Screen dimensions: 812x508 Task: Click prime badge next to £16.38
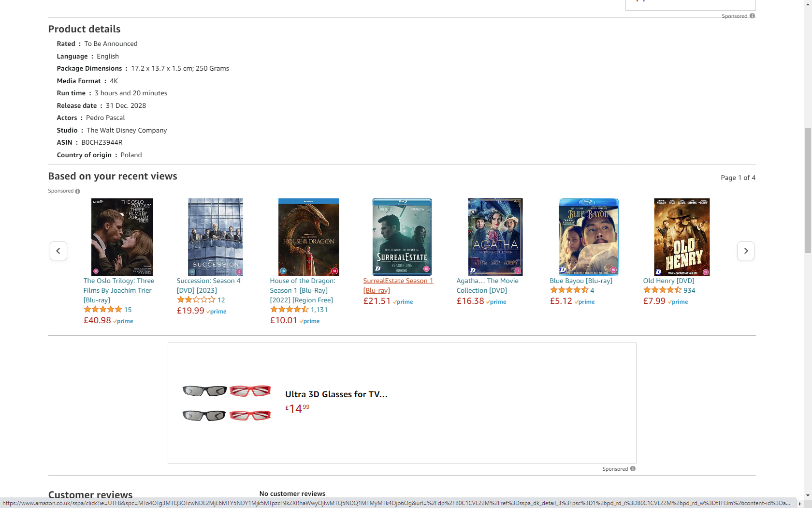pos(496,302)
